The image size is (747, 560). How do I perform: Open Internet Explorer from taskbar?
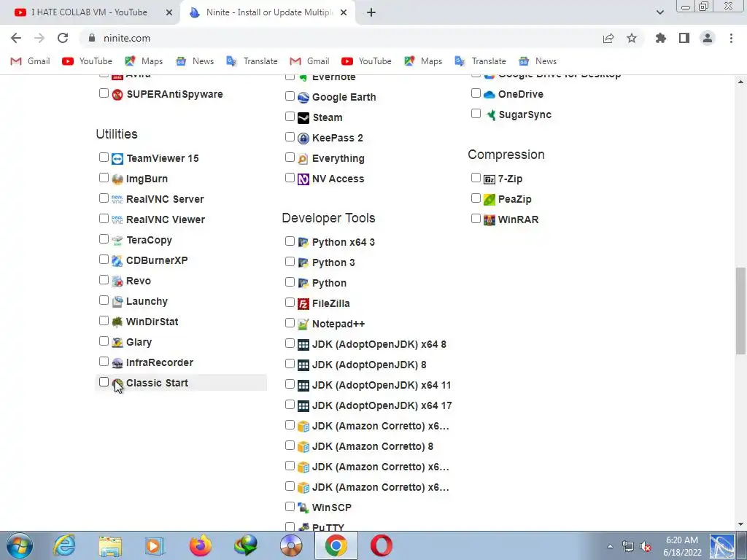[x=64, y=545]
